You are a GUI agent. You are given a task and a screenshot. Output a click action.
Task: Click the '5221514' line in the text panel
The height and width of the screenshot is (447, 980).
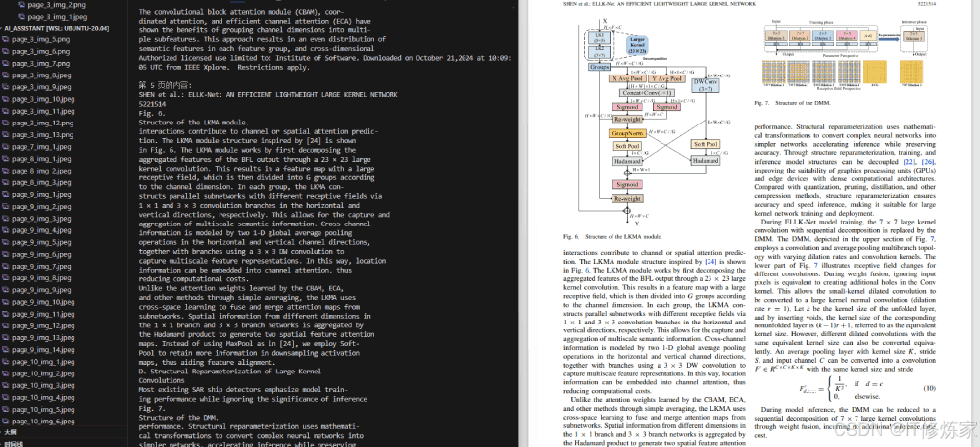pyautogui.click(x=151, y=103)
